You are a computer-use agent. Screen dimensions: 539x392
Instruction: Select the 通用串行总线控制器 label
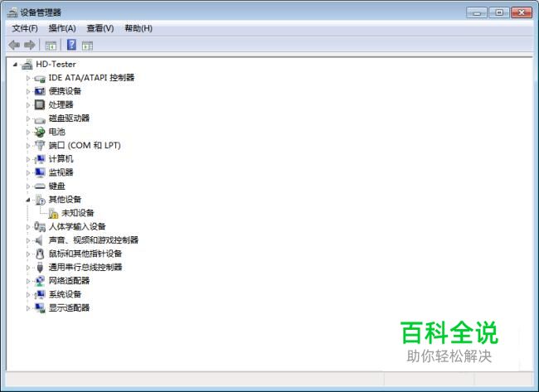tap(85, 268)
